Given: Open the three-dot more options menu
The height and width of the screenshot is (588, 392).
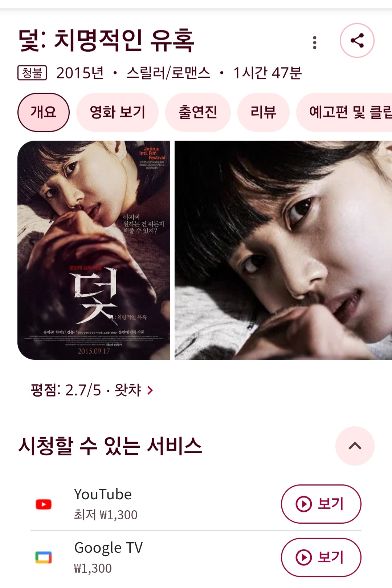Looking at the screenshot, I should tap(315, 43).
